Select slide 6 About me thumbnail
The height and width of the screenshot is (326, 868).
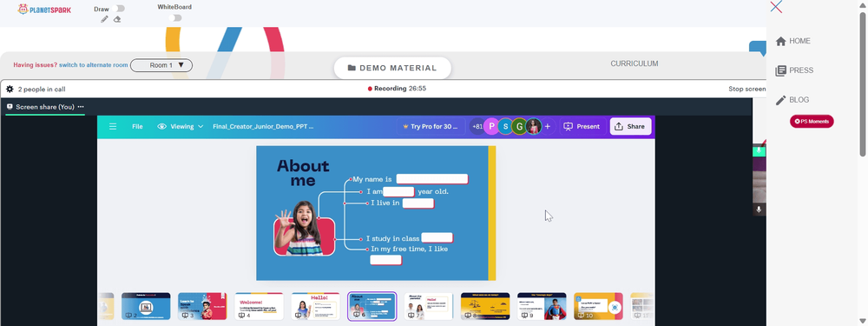pos(372,306)
